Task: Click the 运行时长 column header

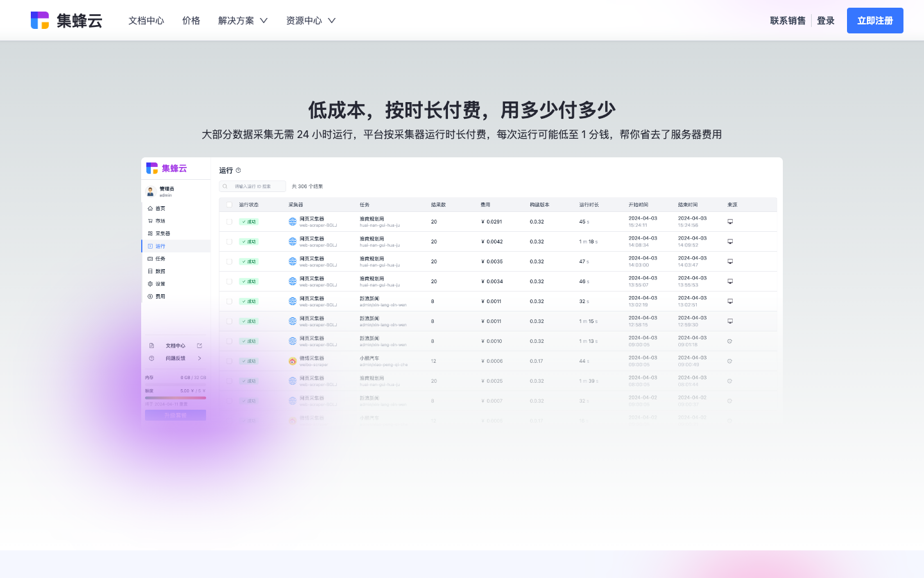Action: 589,205
